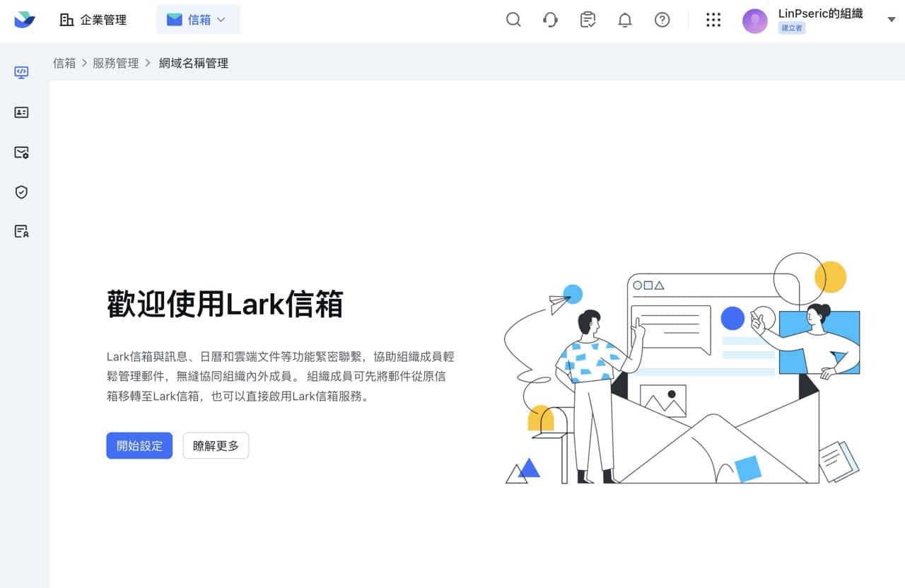Open 企業管理 in the top bar

(93, 20)
